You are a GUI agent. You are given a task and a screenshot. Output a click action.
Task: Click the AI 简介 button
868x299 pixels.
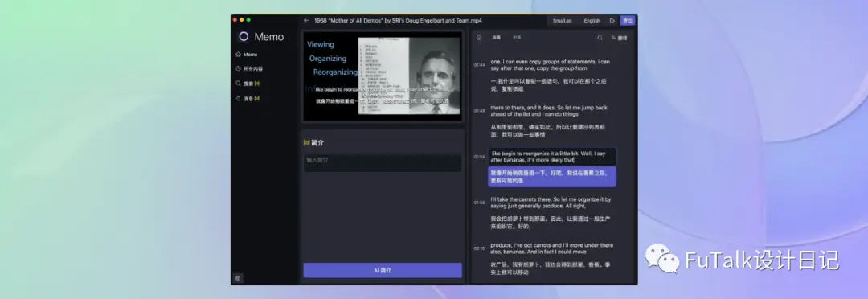click(383, 270)
